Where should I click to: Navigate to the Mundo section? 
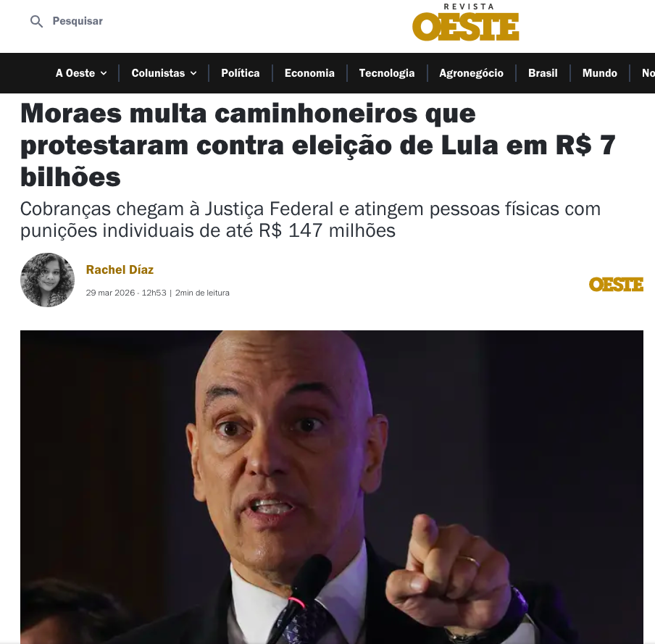pyautogui.click(x=599, y=73)
